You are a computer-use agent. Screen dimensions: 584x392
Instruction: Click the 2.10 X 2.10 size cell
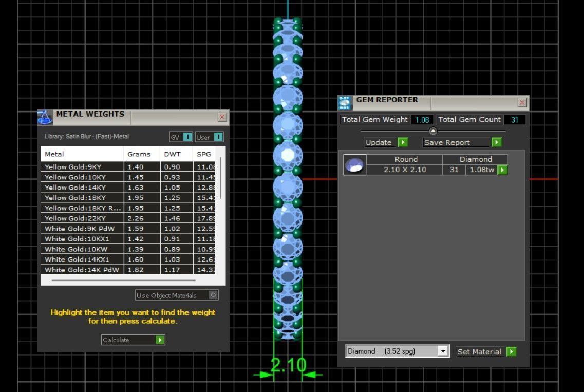point(404,170)
